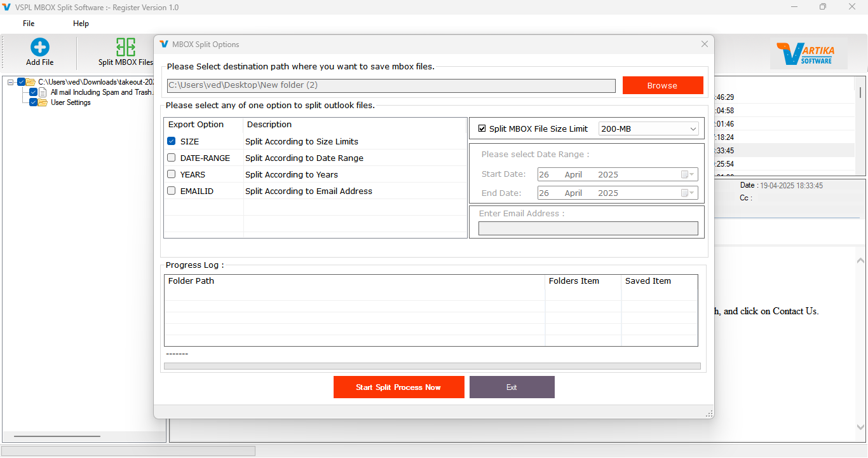Screen dimensions: 868x458
Task: Uncheck the User Settings checkbox
Action: (x=34, y=102)
